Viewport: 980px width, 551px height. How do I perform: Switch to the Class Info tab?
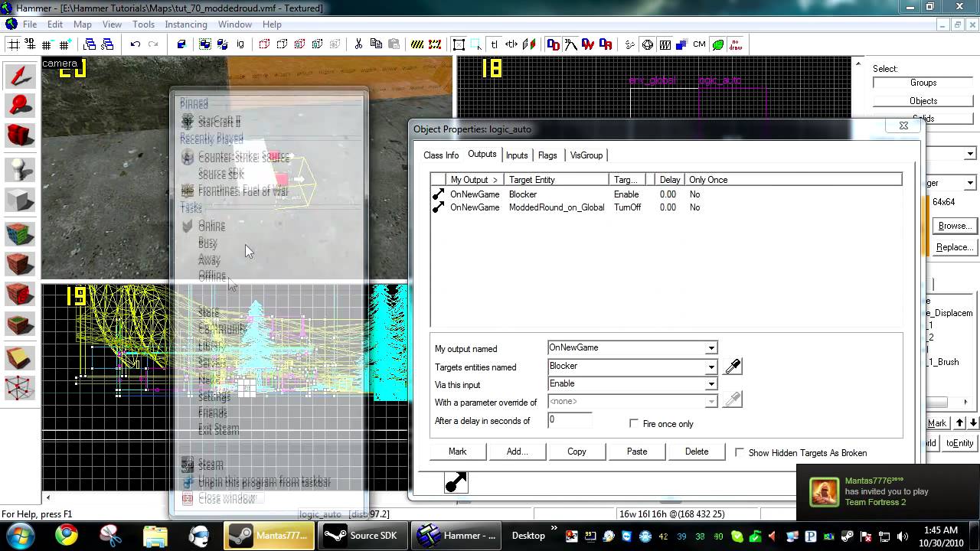point(441,155)
